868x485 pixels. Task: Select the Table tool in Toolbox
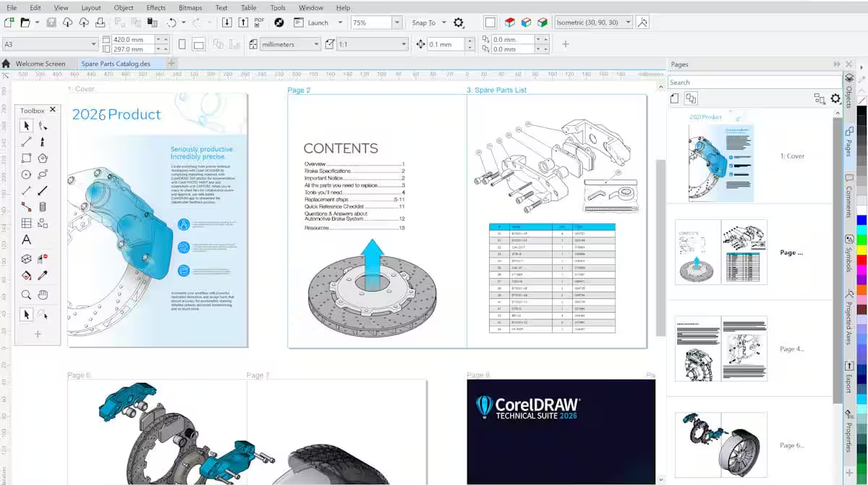pyautogui.click(x=26, y=223)
